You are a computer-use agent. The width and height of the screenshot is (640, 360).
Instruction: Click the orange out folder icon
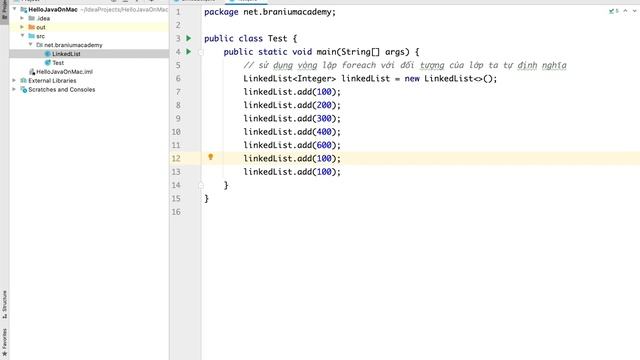pos(31,27)
